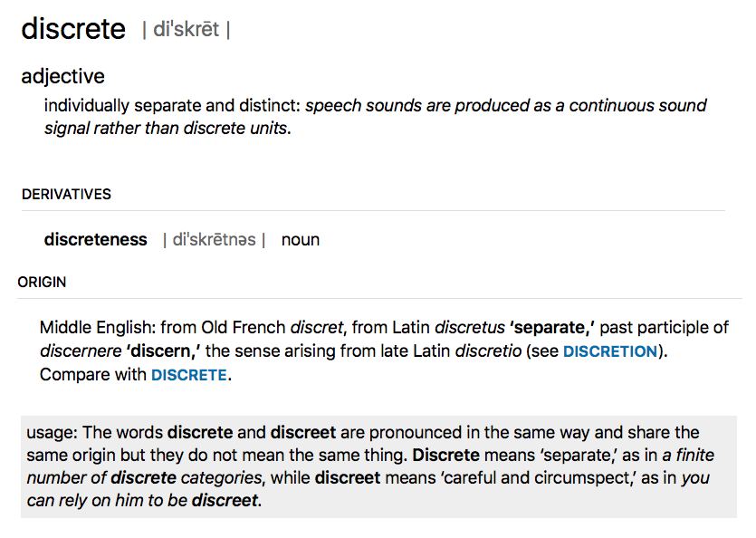Click the late Latin word 'discretio'
The height and width of the screenshot is (538, 756).
[x=488, y=351]
